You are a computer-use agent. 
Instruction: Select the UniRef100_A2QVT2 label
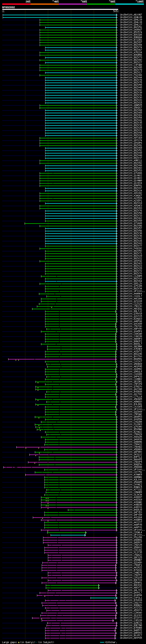131,352
